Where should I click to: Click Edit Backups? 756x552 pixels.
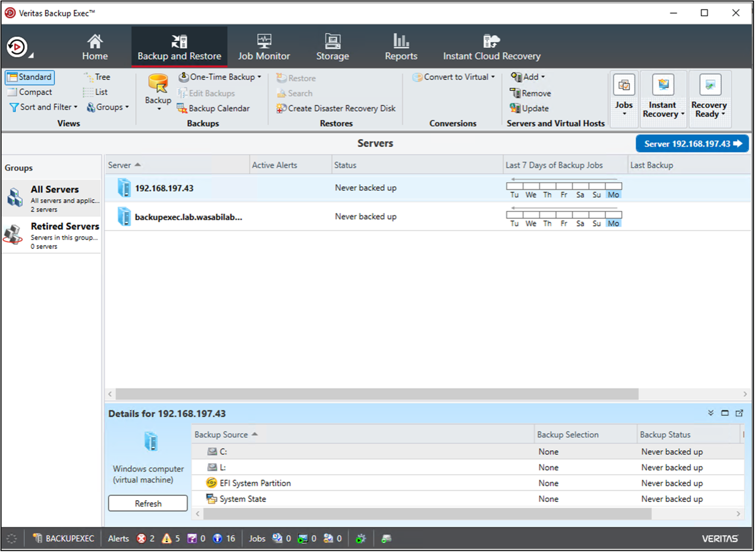click(x=207, y=93)
